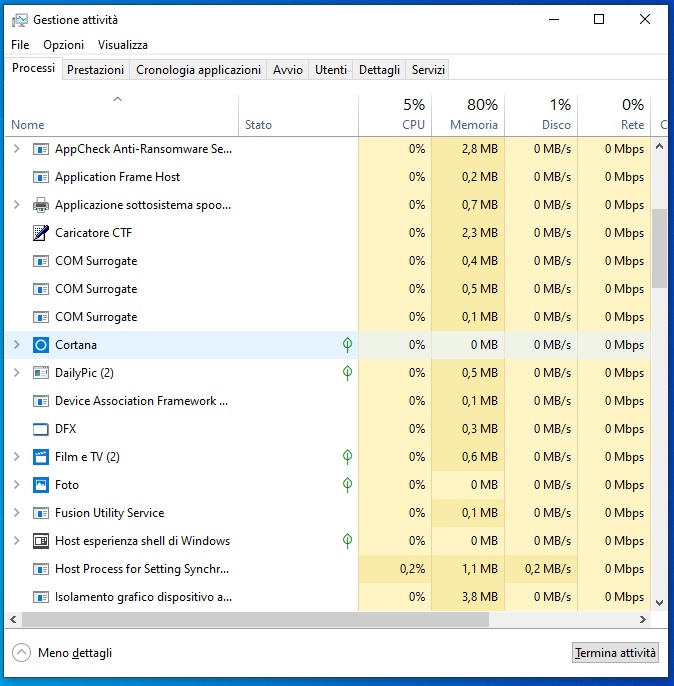
Task: Switch to the Utenti tab
Action: (331, 70)
